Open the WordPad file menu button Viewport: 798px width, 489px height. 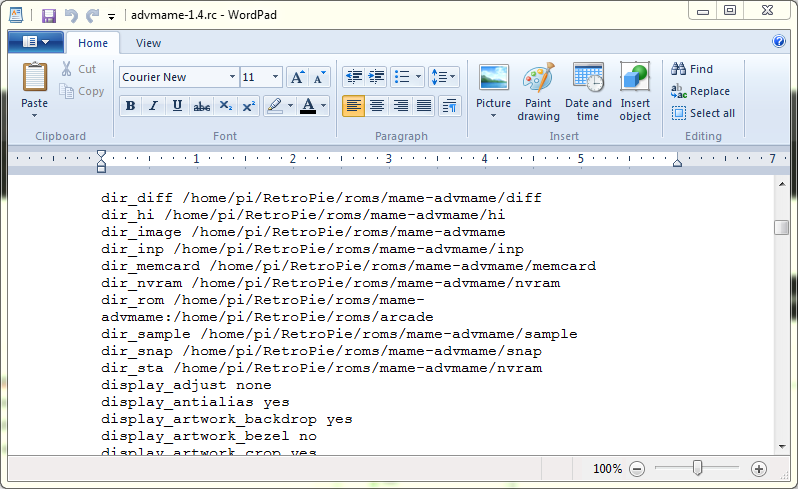click(x=35, y=42)
